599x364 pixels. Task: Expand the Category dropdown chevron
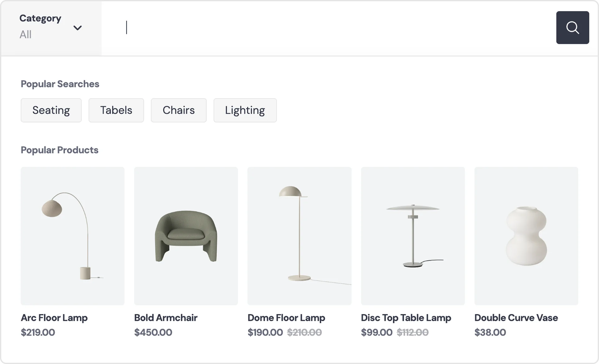pos(77,28)
